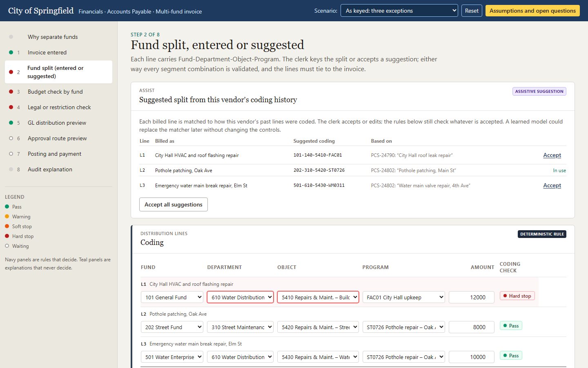Open L3 department dropdown 610 Water Distribution

pyautogui.click(x=240, y=357)
